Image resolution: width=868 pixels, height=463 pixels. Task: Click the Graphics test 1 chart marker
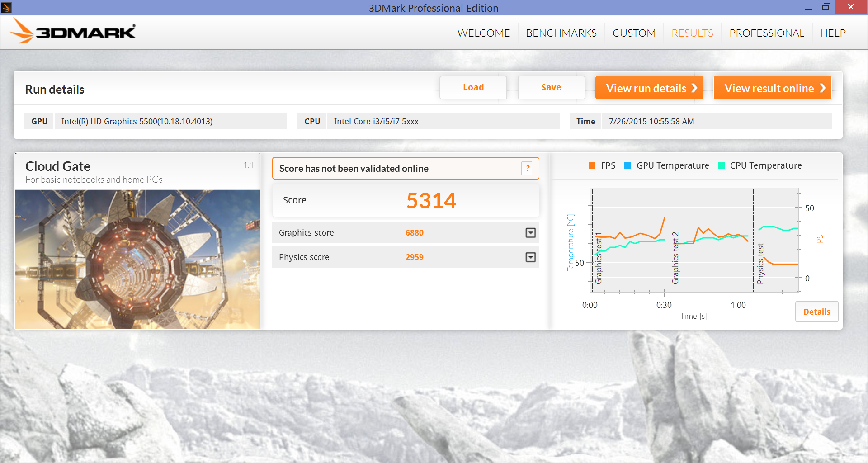coord(599,258)
